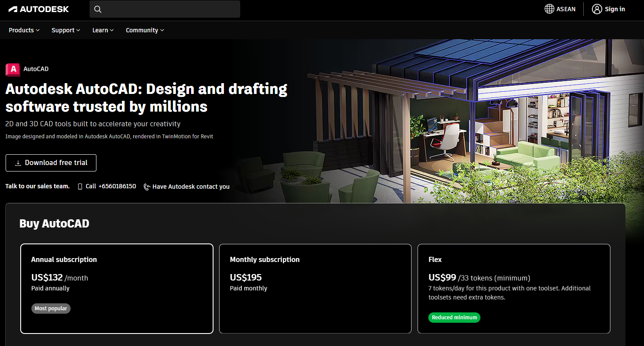Click the red AutoCAD product icon
644x346 pixels.
click(13, 69)
